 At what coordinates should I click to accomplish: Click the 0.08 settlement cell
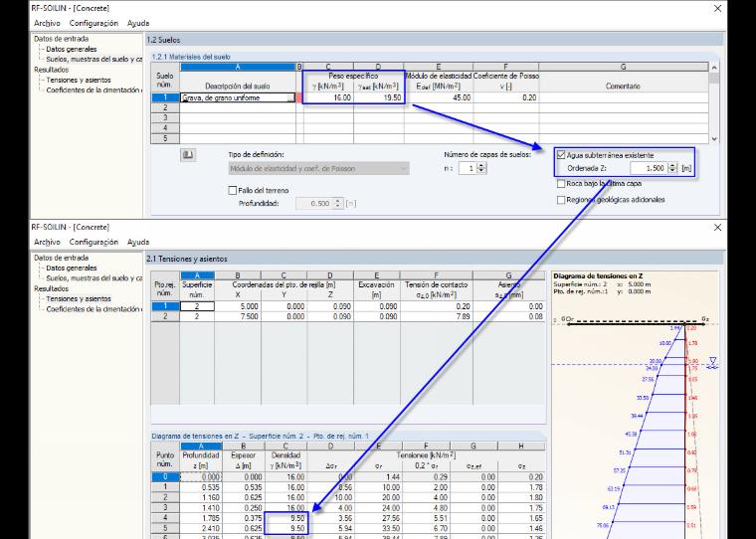(509, 317)
